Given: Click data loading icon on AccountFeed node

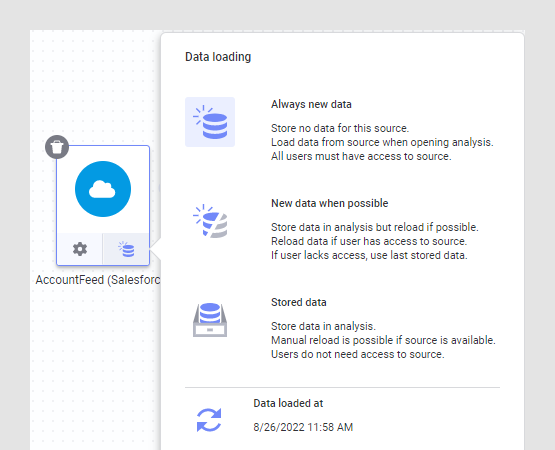Looking at the screenshot, I should (x=126, y=249).
